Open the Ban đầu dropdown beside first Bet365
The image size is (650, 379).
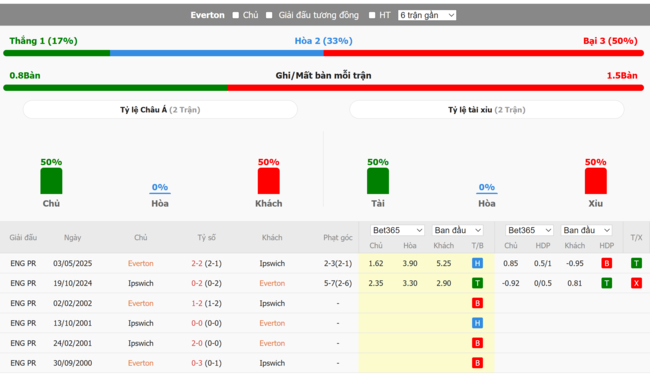click(458, 230)
